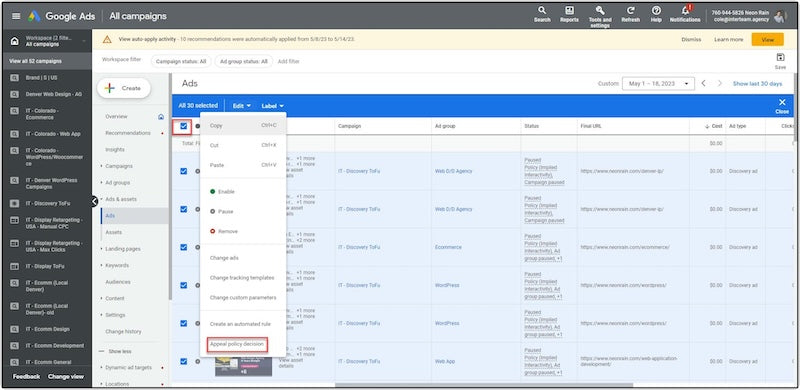Click the Overview home icon

click(161, 116)
